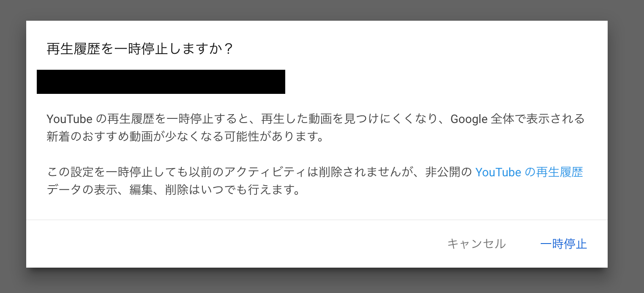Click the line beginning 新着のおすすめ動画
The width and height of the screenshot is (644, 293).
tap(186, 137)
